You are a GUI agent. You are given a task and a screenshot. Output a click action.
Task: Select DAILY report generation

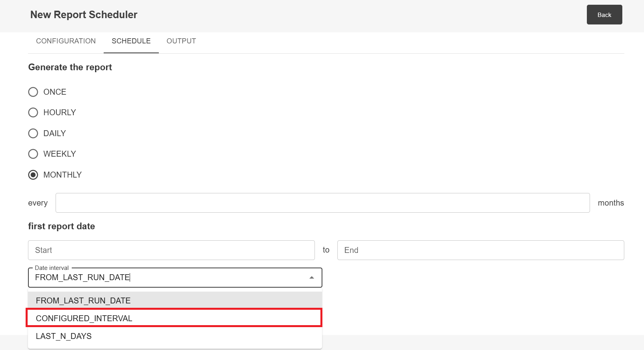point(33,133)
